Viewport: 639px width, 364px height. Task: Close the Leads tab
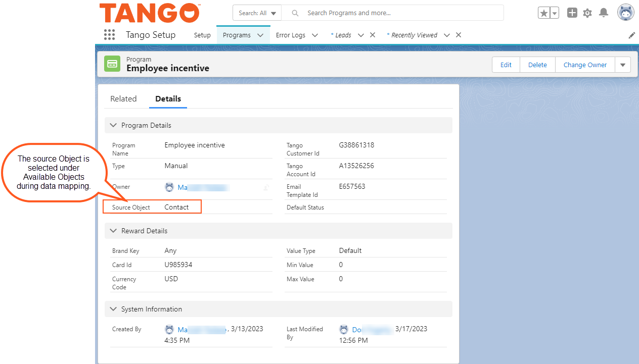[x=373, y=35]
